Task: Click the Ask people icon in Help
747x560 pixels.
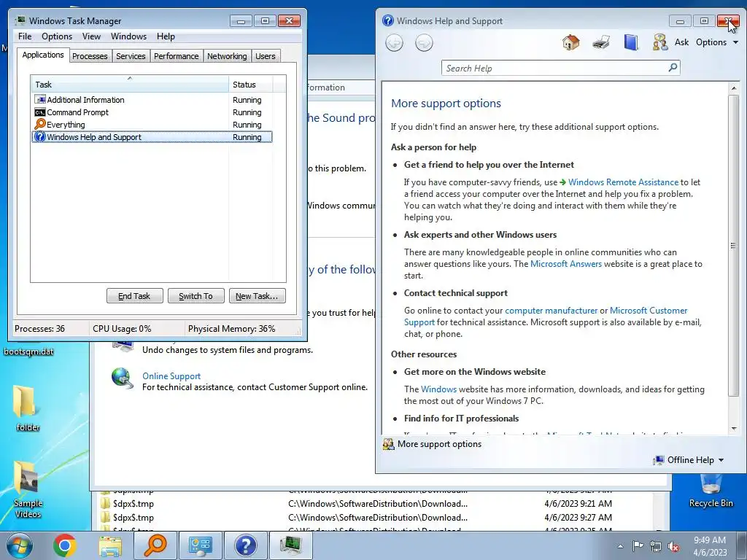Action: (x=660, y=42)
